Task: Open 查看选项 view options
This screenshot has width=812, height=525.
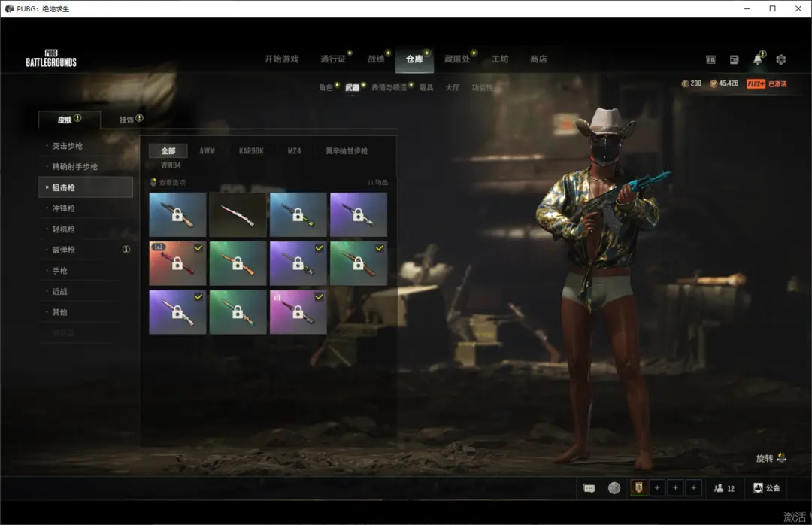Action: [x=168, y=183]
